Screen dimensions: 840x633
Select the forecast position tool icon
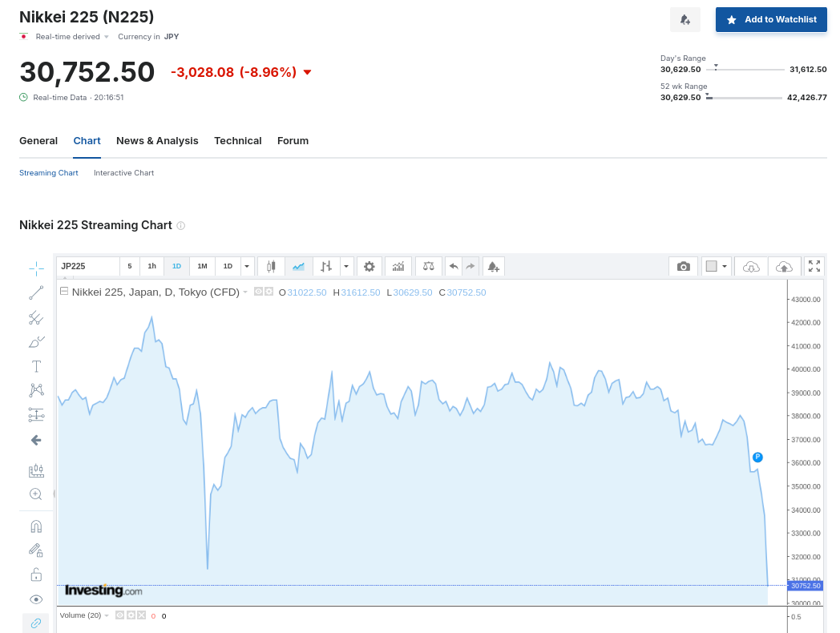tap(36, 470)
